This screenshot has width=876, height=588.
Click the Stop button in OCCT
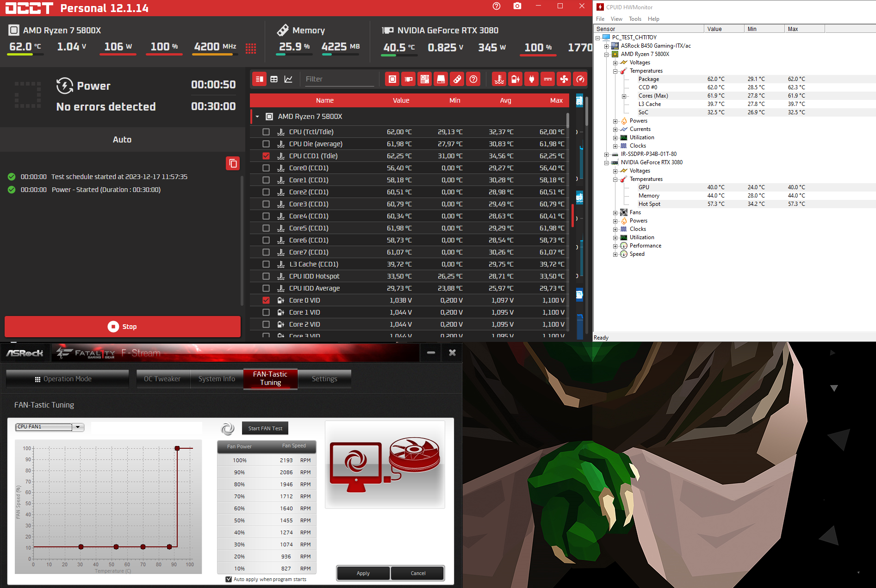click(123, 327)
